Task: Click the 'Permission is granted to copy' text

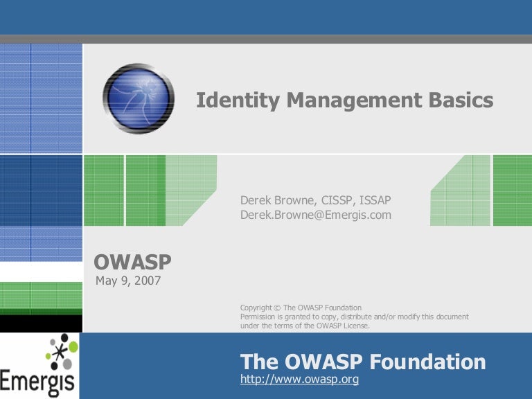Action: pos(353,317)
